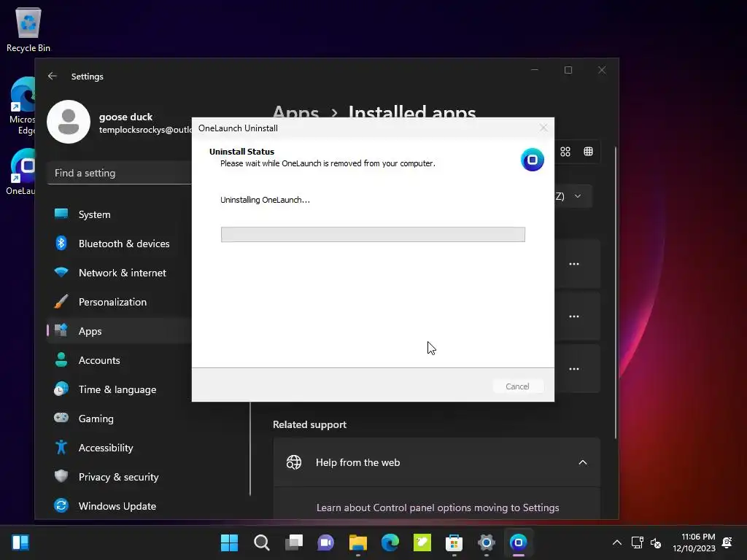747x560 pixels.
Task: Click the System monitor icon in sidebar
Action: click(61, 214)
